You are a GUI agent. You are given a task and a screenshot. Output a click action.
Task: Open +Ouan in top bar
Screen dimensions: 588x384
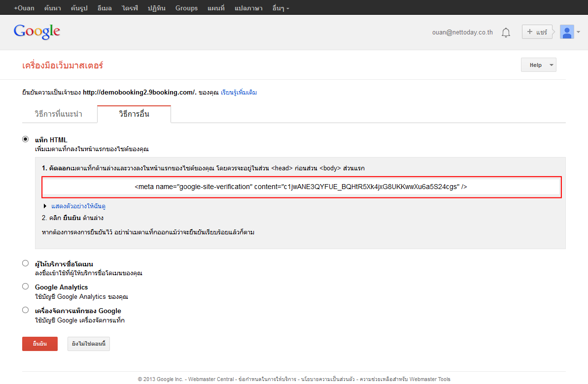coord(24,8)
